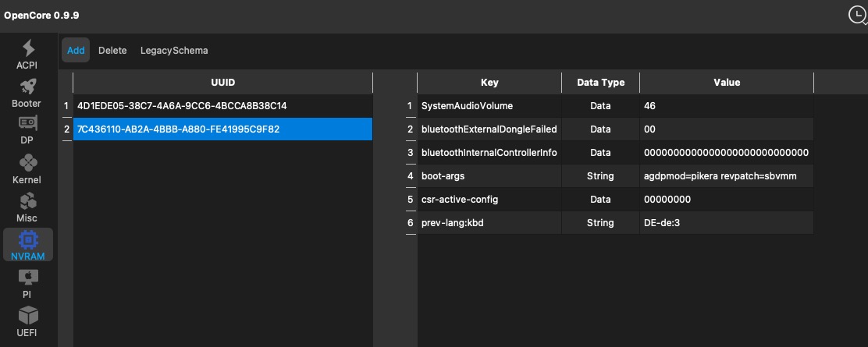Image resolution: width=868 pixels, height=347 pixels.
Task: Go to the Kernel section icon
Action: coord(27,162)
